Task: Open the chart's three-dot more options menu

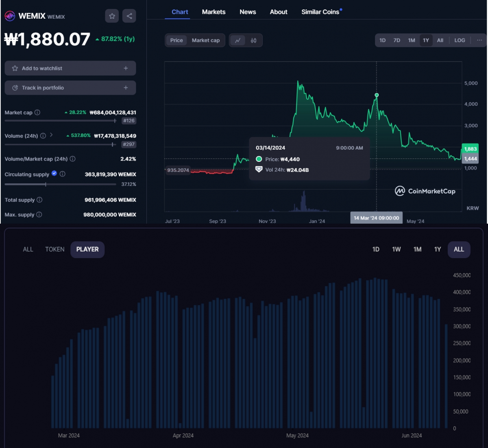Action: 479,40
